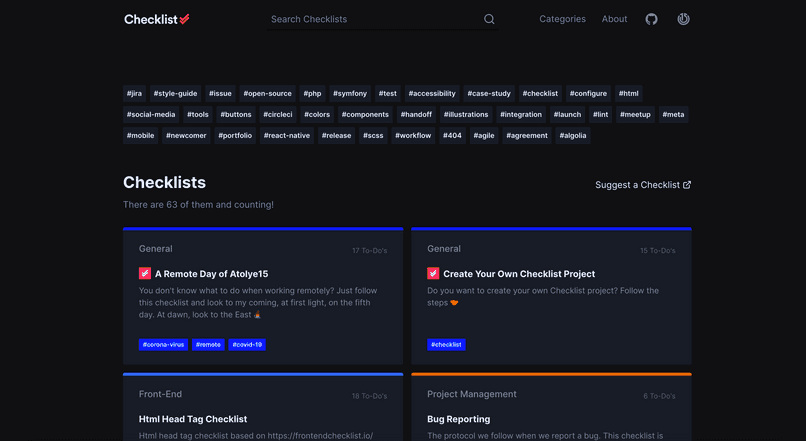This screenshot has height=441, width=806.
Task: Open the About page link
Action: [615, 19]
